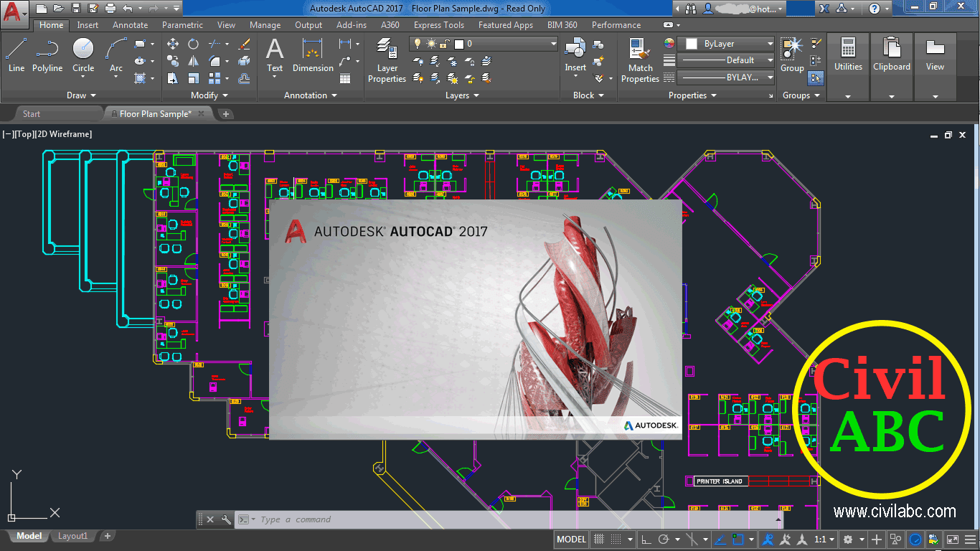980x551 pixels.
Task: Select the Mirror tool
Action: pyautogui.click(x=193, y=61)
